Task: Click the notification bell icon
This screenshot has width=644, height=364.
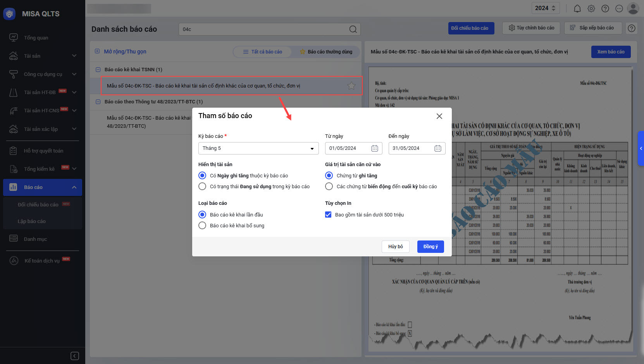Action: [577, 9]
